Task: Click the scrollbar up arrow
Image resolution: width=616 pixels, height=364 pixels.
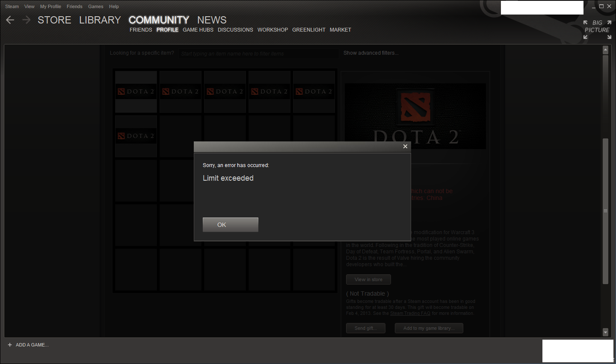Action: [605, 50]
